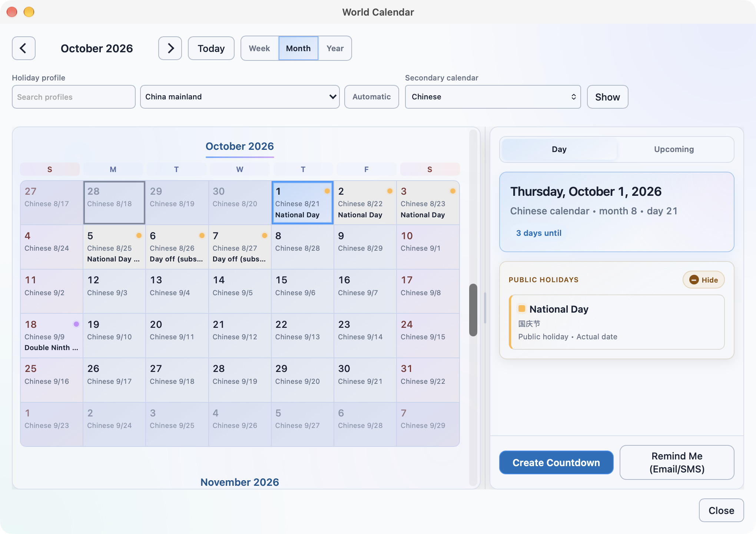
Task: Select October 10 Chinese 9/1 cell
Action: point(428,247)
